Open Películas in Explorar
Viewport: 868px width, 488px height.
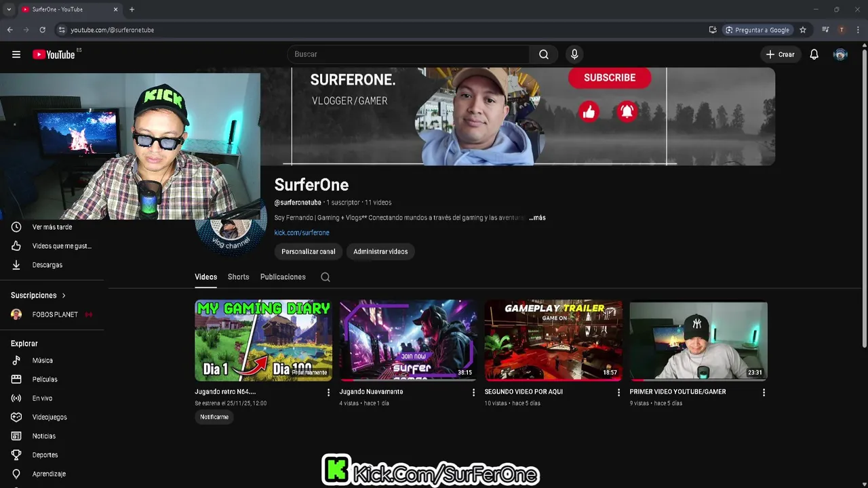click(x=52, y=380)
